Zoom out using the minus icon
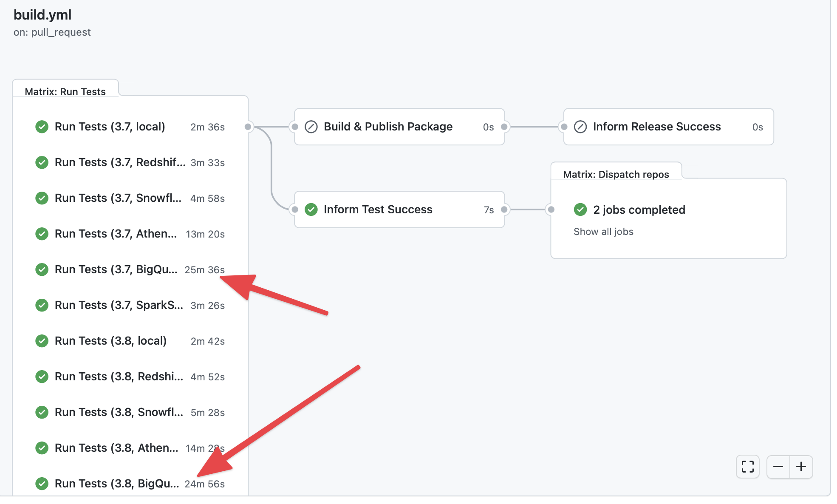Image resolution: width=837 pixels, height=504 pixels. (778, 467)
